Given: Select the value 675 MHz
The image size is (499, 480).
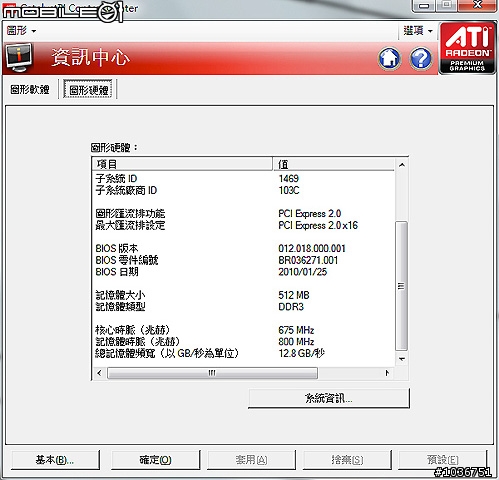Looking at the screenshot, I should click(x=296, y=330).
